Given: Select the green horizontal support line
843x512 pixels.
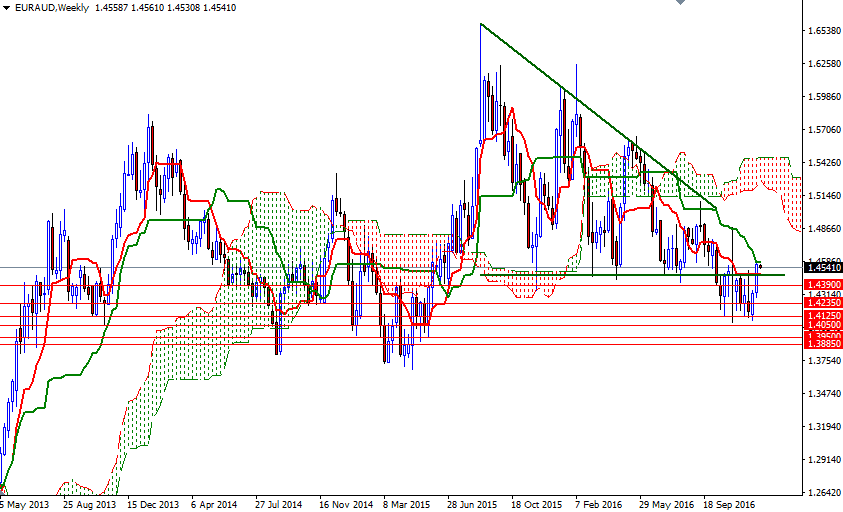Looking at the screenshot, I should click(632, 275).
